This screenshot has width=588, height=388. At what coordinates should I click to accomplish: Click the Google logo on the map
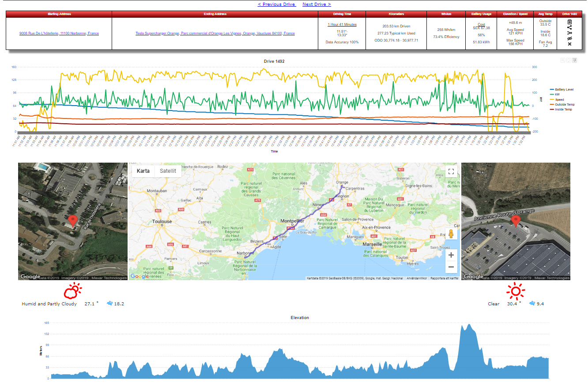click(x=139, y=276)
